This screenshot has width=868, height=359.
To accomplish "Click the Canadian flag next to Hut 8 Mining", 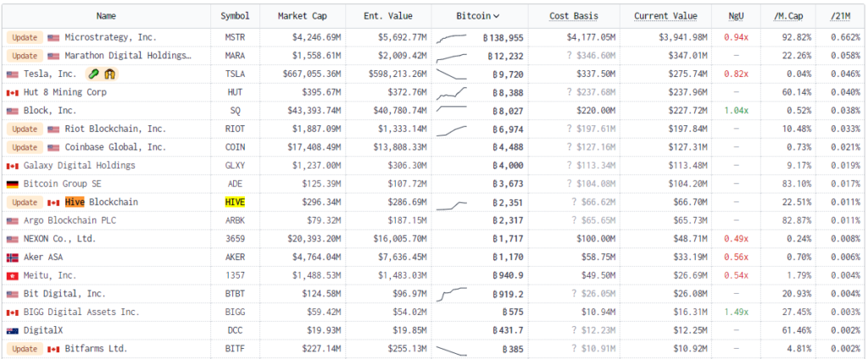I will pyautogui.click(x=12, y=92).
